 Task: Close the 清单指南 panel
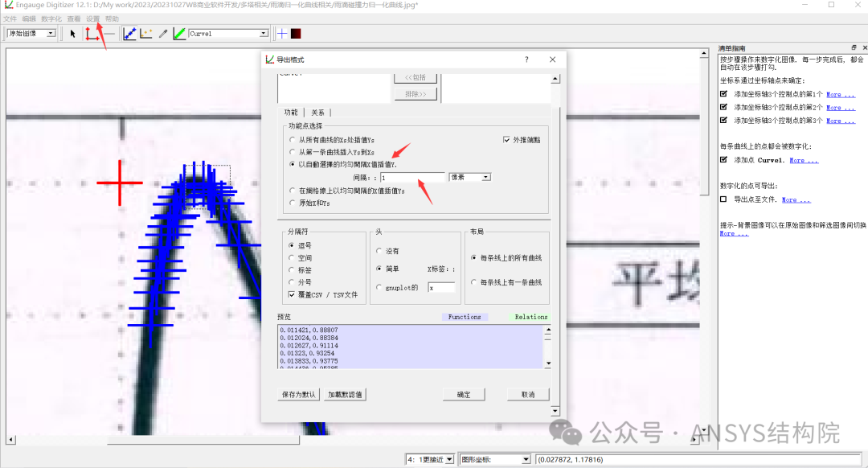864,47
